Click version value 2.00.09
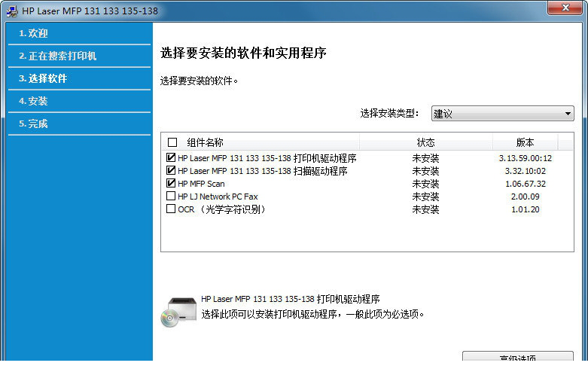Image resolution: width=588 pixels, height=375 pixels. 525,197
